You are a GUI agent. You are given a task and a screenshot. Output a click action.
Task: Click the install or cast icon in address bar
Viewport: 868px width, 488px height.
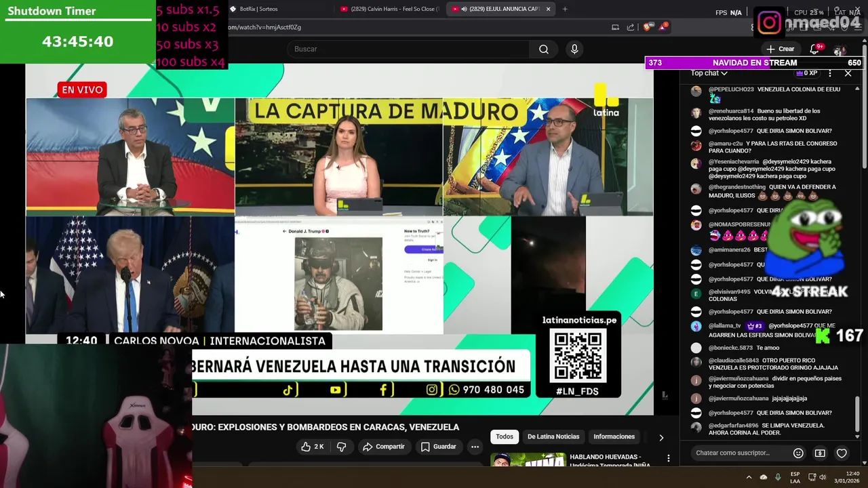pyautogui.click(x=615, y=27)
